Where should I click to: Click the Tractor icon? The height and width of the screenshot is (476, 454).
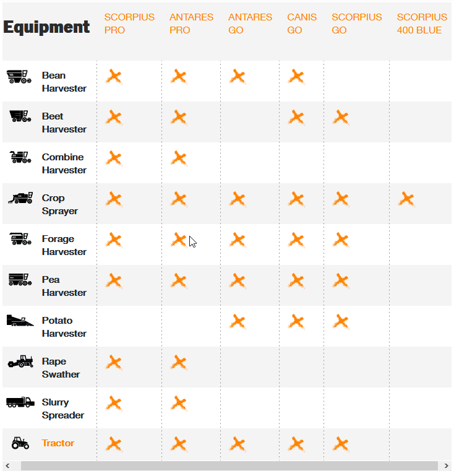[20, 443]
